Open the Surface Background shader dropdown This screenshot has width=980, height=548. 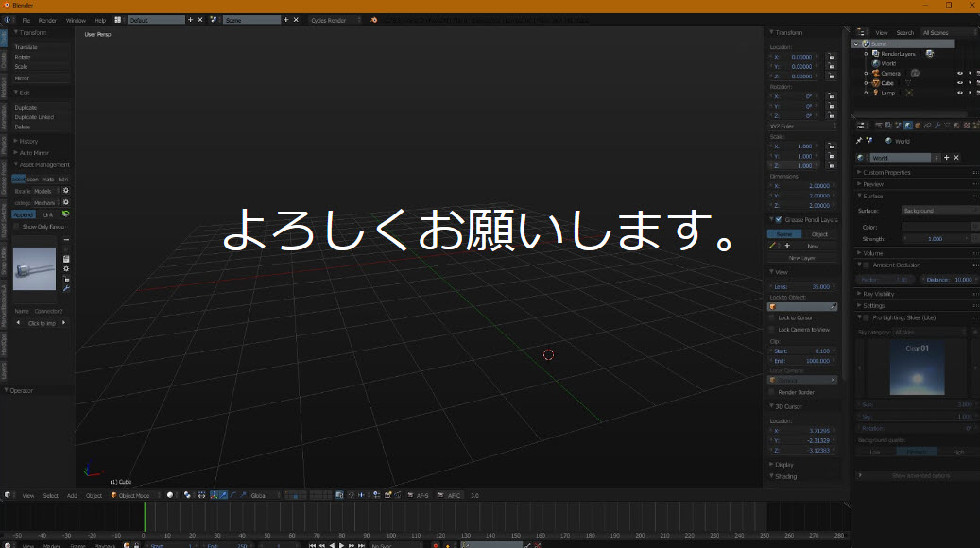[x=939, y=211]
